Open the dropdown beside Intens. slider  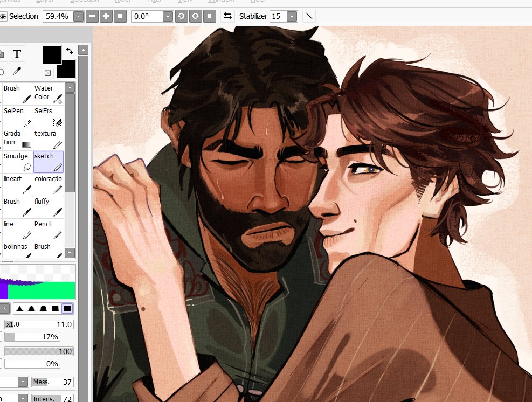click(23, 398)
